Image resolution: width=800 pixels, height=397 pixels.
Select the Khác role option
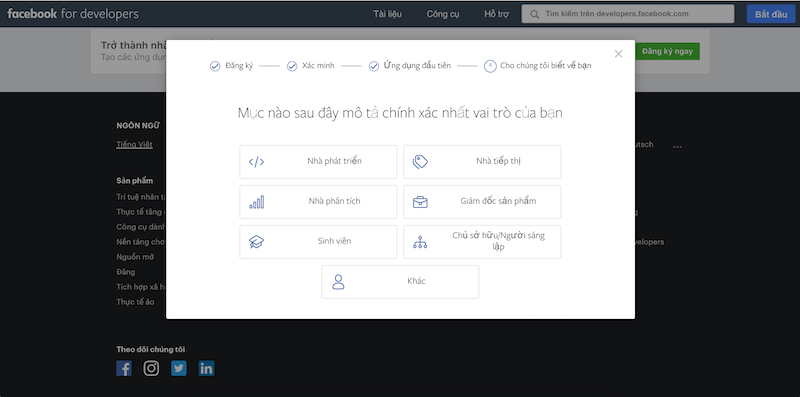(400, 282)
